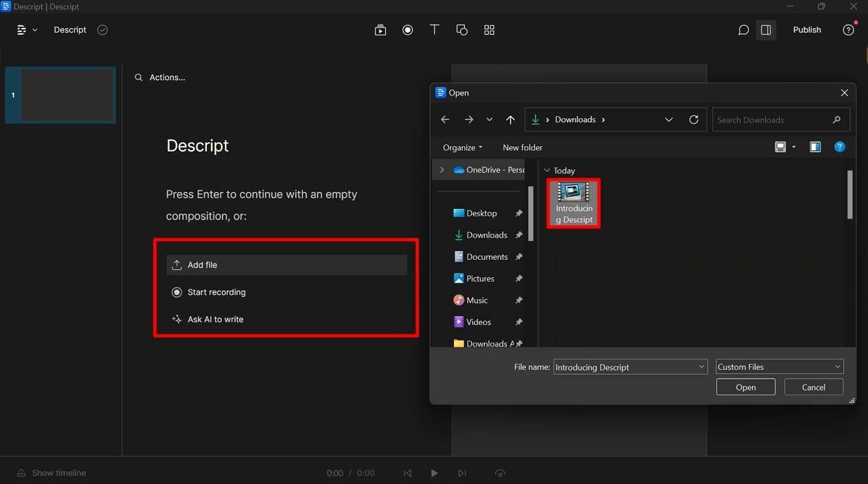Image resolution: width=868 pixels, height=484 pixels.
Task: Open recent locations dropdown chevron
Action: coord(489,119)
